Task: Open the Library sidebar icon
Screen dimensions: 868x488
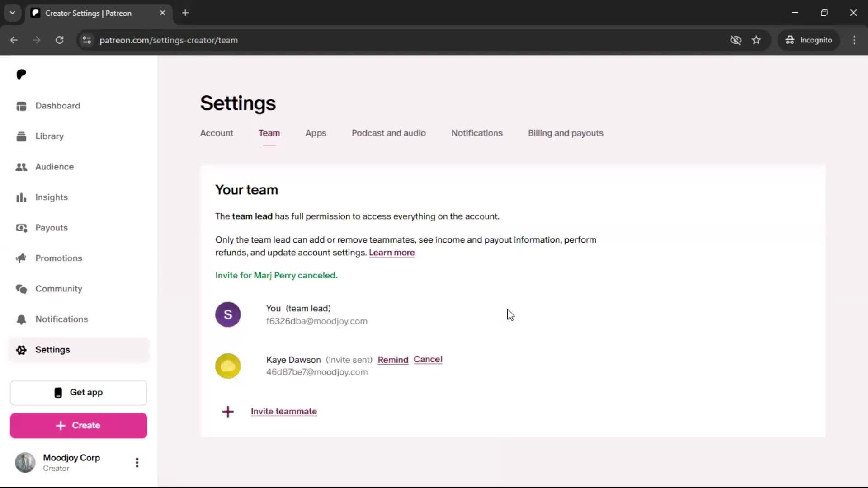Action: point(21,136)
